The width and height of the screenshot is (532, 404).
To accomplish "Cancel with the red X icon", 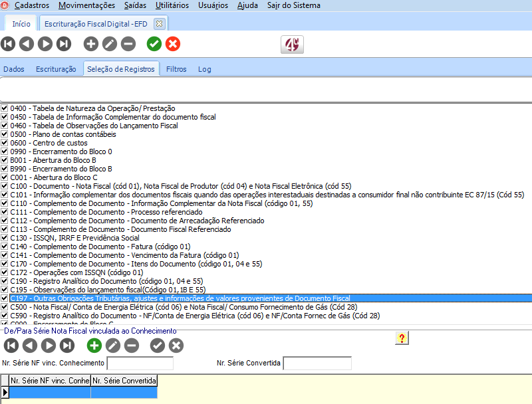I will click(x=173, y=44).
